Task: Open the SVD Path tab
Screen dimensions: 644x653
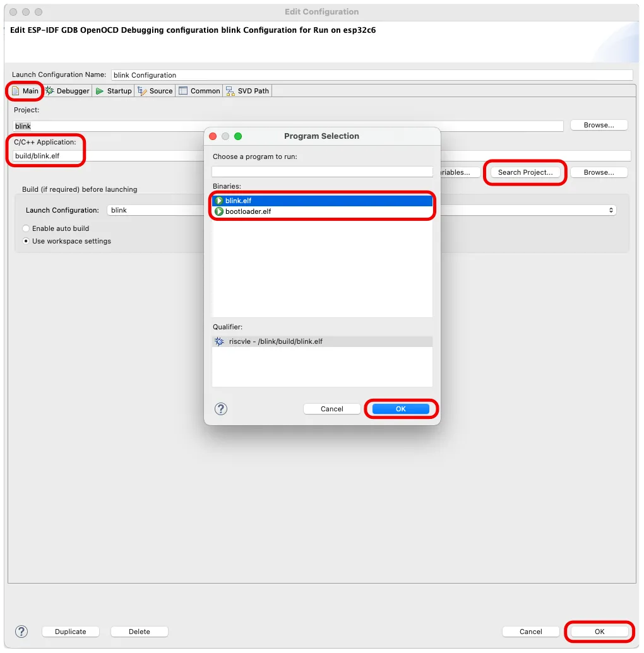Action: tap(247, 91)
